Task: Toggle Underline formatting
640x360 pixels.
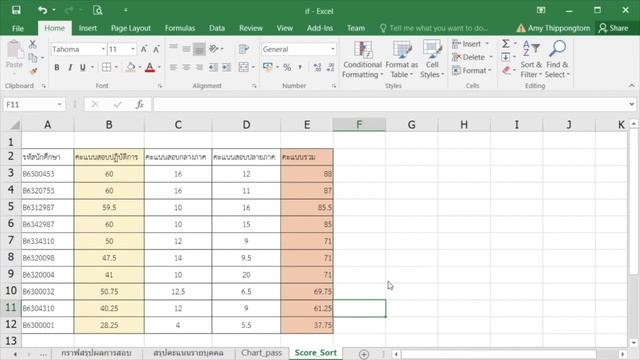Action: 83,67
